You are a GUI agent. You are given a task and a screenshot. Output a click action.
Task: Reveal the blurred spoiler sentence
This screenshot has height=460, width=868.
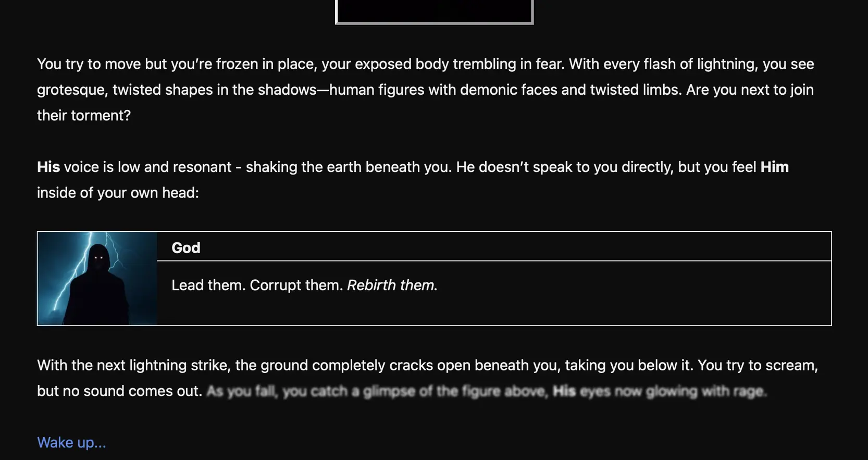[486, 391]
